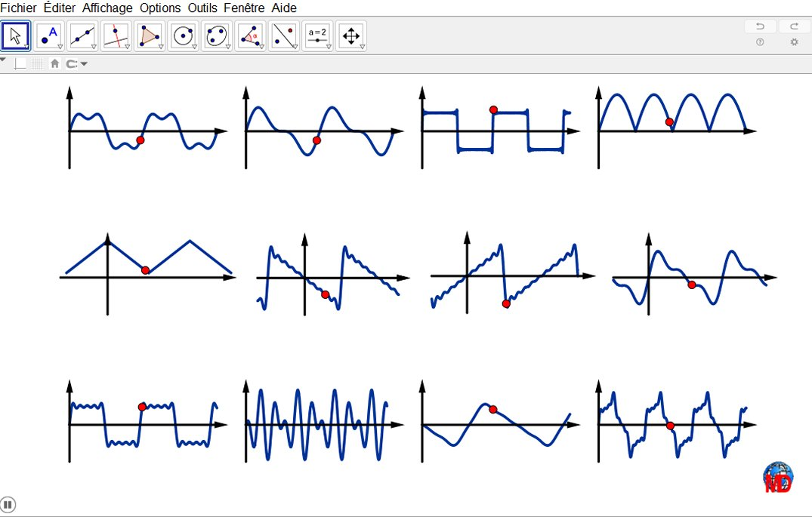Image resolution: width=812 pixels, height=517 pixels.
Task: Toggle the grid display button
Action: click(x=38, y=64)
